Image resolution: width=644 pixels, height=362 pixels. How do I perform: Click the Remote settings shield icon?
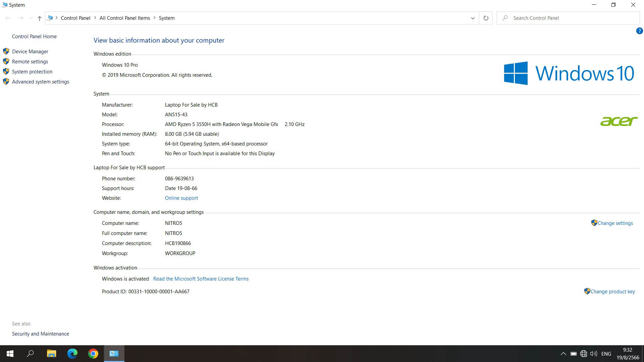click(6, 61)
